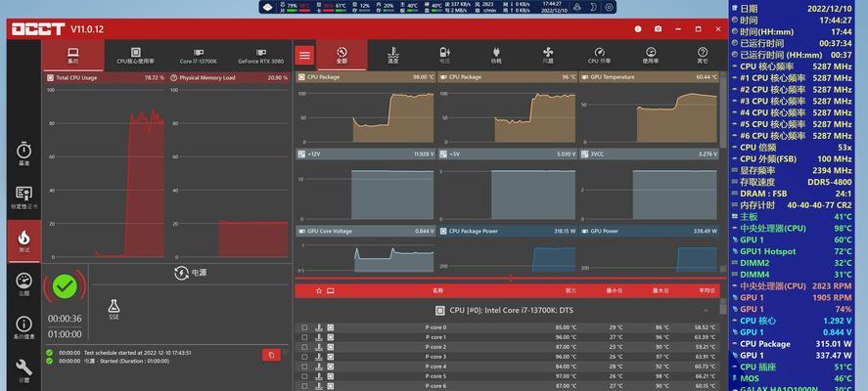Tick the P-core 3 checkbox

pos(304,357)
